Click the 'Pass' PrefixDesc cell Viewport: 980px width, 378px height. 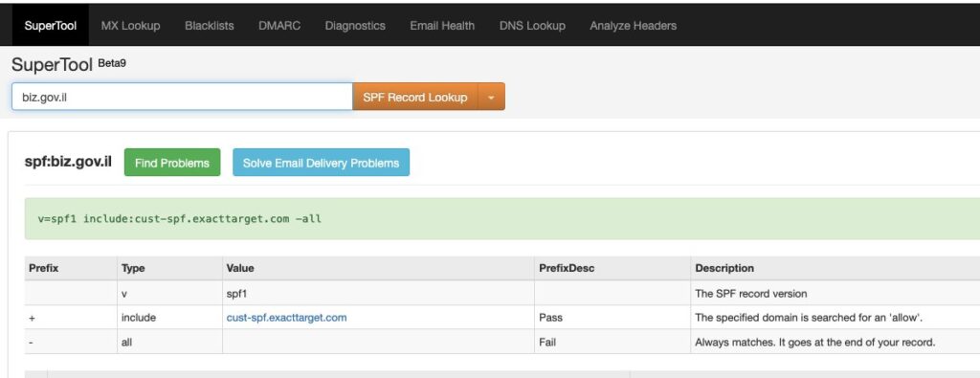(x=612, y=318)
